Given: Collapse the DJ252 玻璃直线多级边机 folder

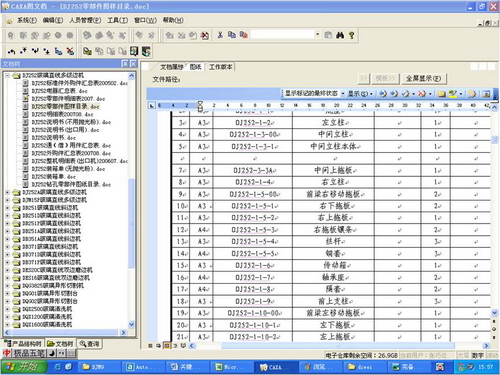Looking at the screenshot, I should [8, 76].
